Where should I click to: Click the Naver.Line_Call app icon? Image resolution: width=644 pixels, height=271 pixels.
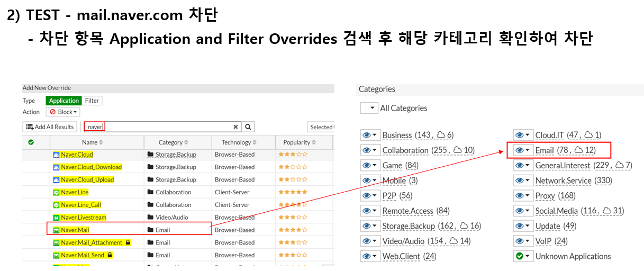click(x=57, y=205)
